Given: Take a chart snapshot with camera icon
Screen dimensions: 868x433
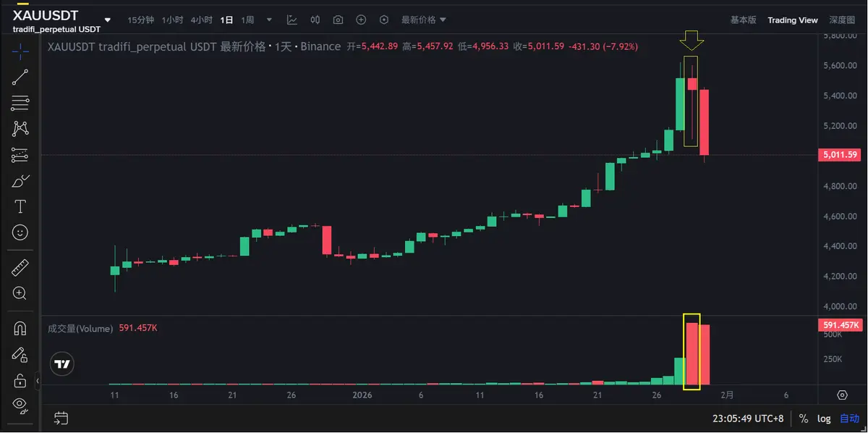Looking at the screenshot, I should coord(338,20).
